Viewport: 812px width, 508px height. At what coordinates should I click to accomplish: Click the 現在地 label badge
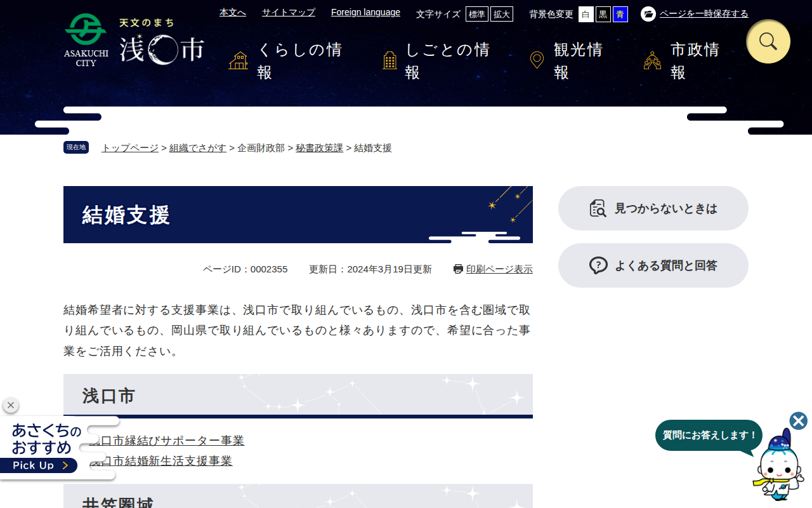pyautogui.click(x=76, y=147)
